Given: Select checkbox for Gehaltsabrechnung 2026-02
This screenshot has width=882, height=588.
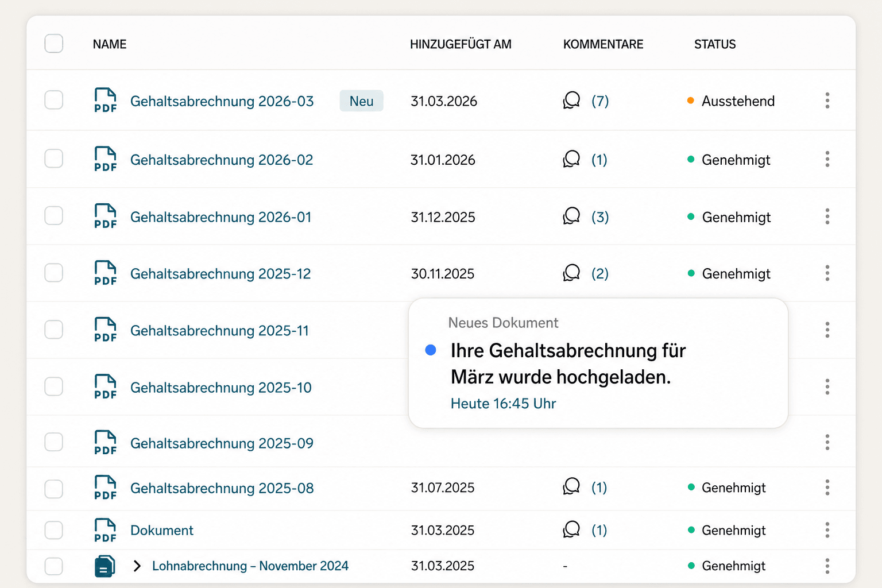Looking at the screenshot, I should (x=54, y=158).
